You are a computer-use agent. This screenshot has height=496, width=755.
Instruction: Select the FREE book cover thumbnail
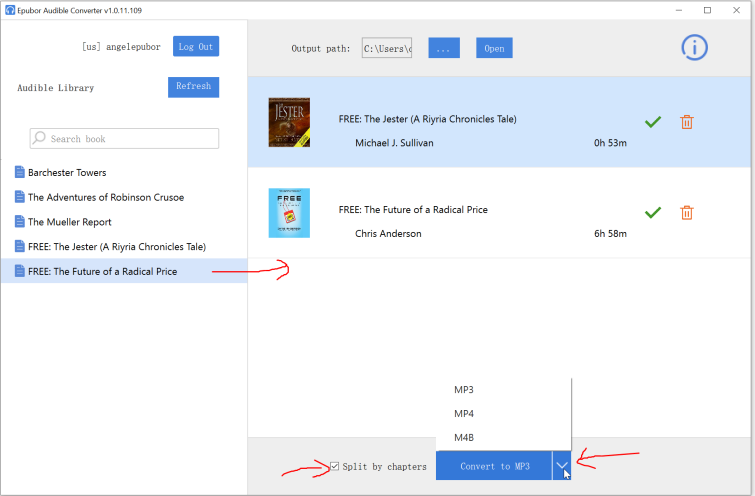pyautogui.click(x=289, y=213)
